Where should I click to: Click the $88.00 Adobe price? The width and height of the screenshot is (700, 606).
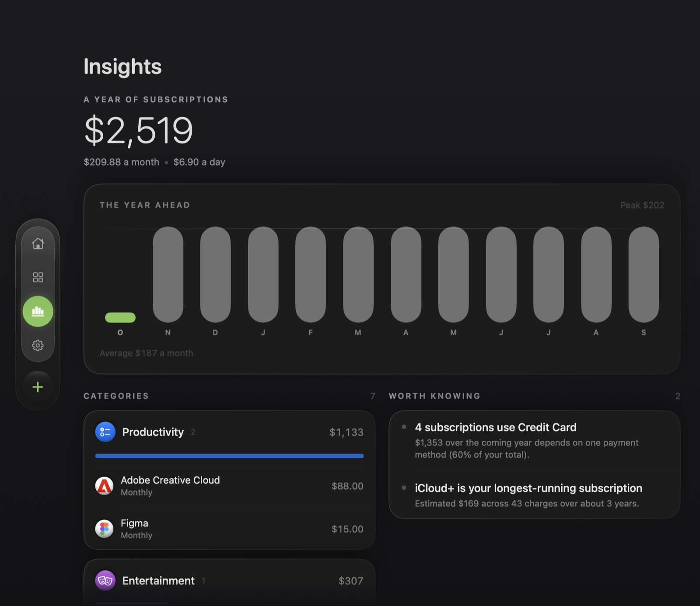(x=347, y=486)
